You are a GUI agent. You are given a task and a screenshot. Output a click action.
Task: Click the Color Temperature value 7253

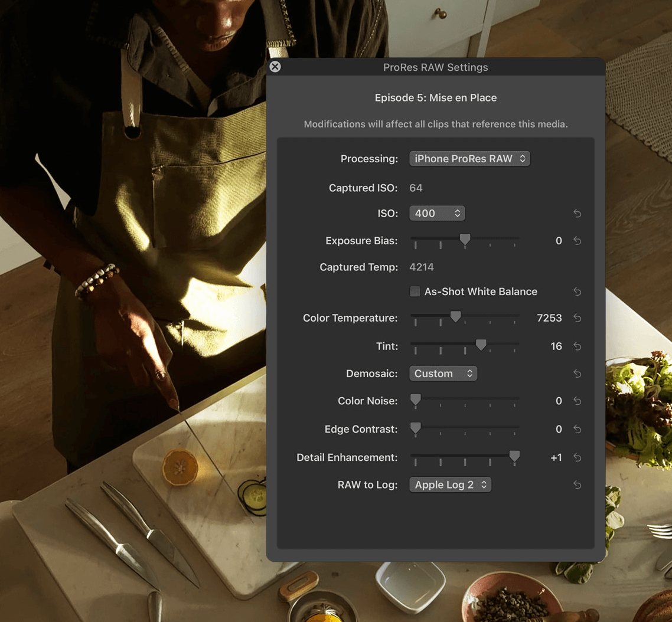coord(549,318)
